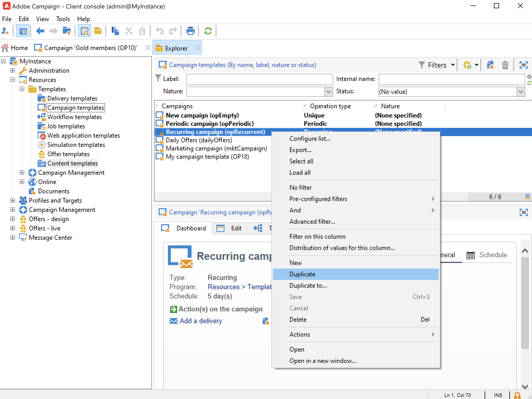The height and width of the screenshot is (399, 532).
Task: Click the Refresh toolbar icon
Action: [208, 31]
